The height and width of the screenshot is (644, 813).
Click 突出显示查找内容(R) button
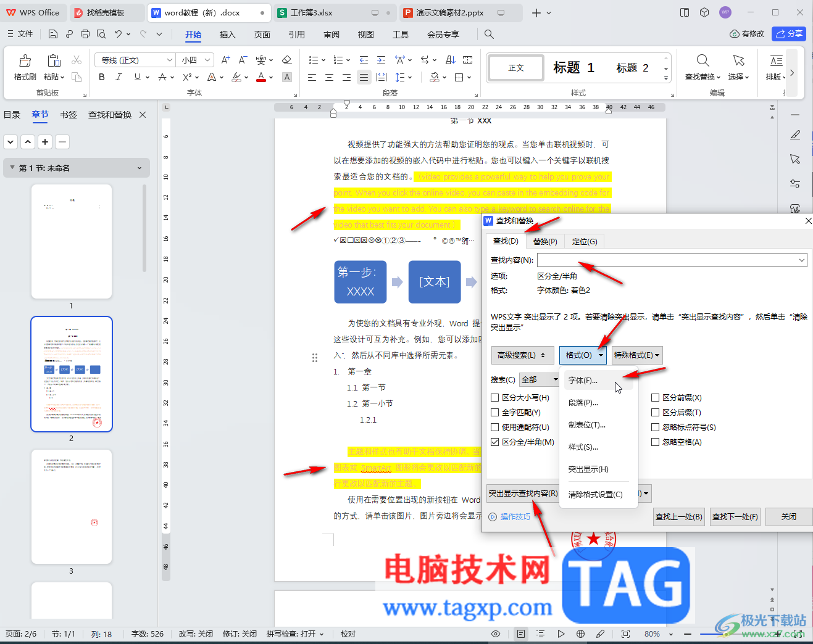523,493
